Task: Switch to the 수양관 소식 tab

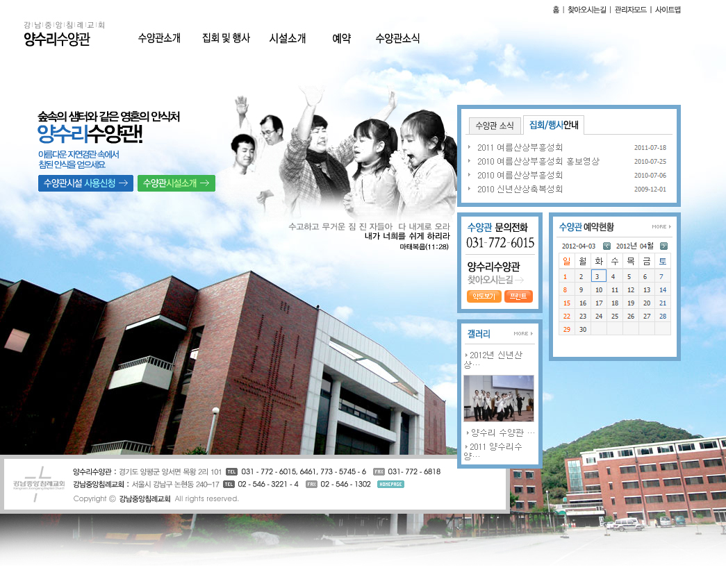Action: [494, 126]
